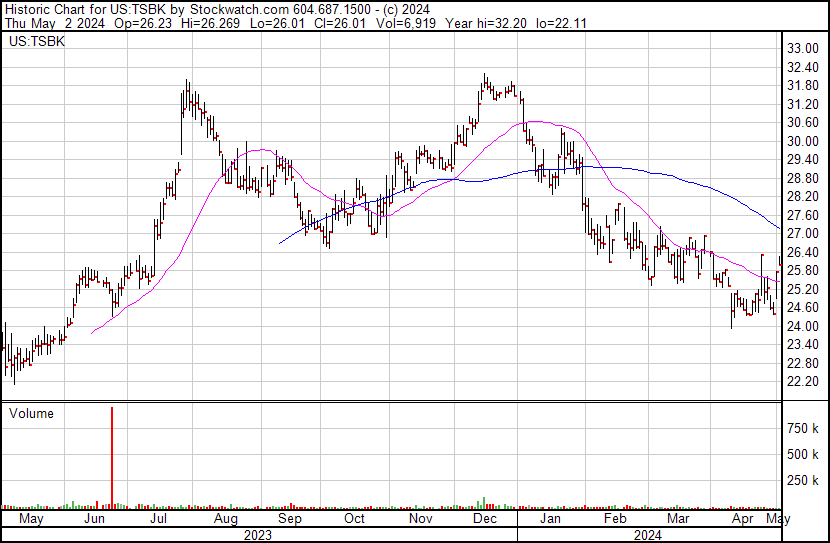
Task: Select Dec on the time axis
Action: tap(485, 519)
